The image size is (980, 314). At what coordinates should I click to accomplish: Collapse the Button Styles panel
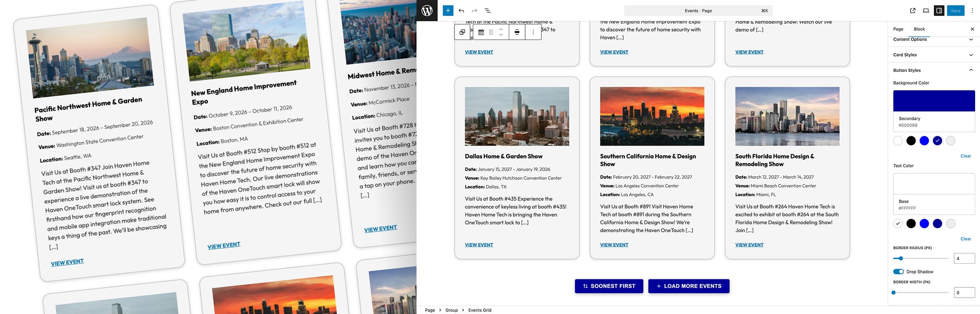(x=934, y=70)
